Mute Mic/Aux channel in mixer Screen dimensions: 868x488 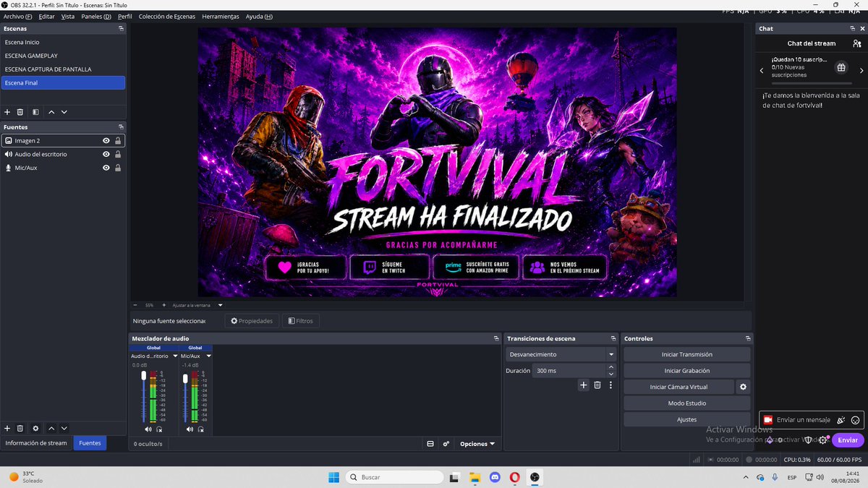coord(190,429)
